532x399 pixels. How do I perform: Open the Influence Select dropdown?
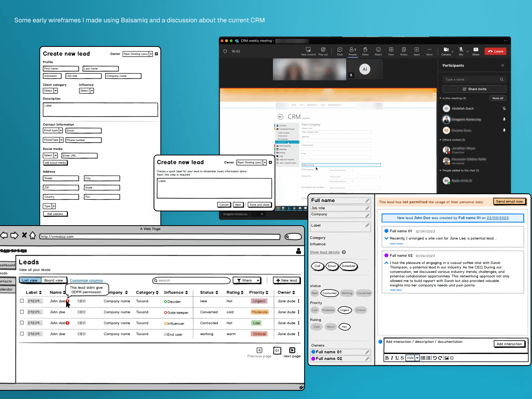[86, 91]
